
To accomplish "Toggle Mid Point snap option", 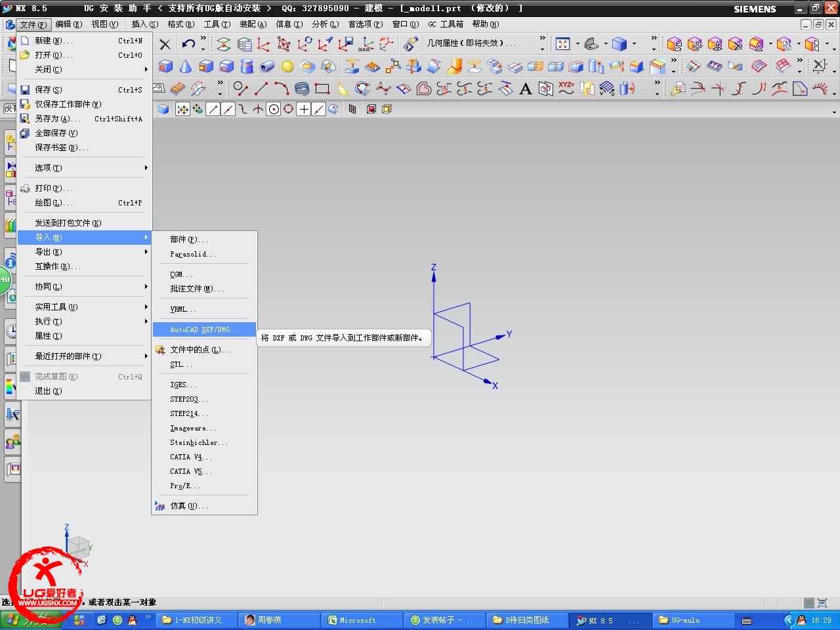I will [x=228, y=109].
